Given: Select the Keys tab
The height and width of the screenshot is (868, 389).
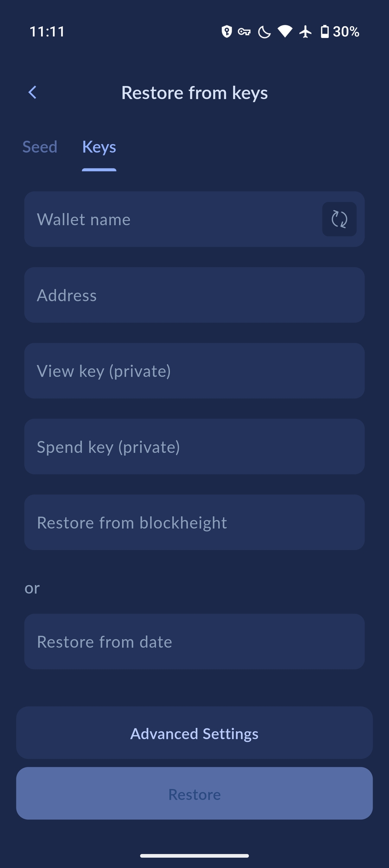Looking at the screenshot, I should pyautogui.click(x=99, y=147).
